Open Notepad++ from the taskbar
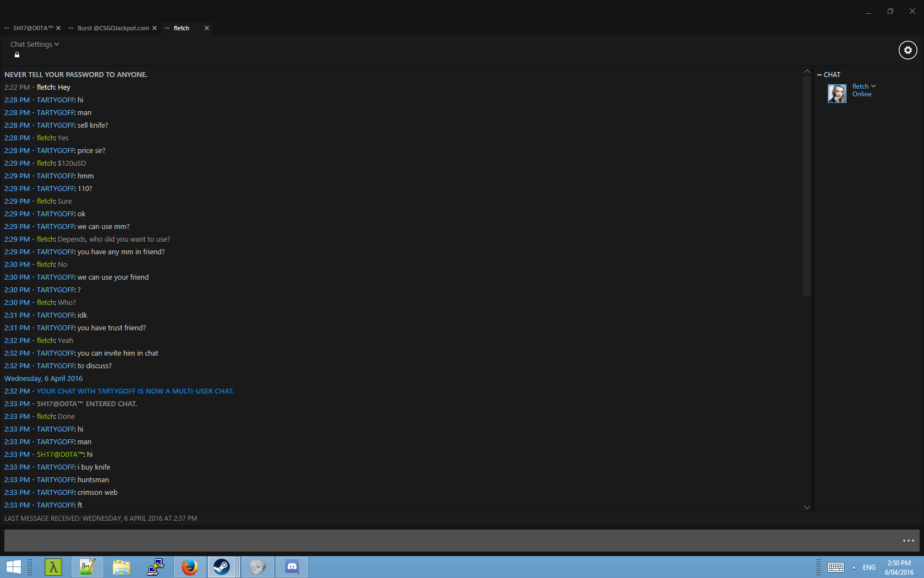The width and height of the screenshot is (924, 578). click(x=87, y=566)
